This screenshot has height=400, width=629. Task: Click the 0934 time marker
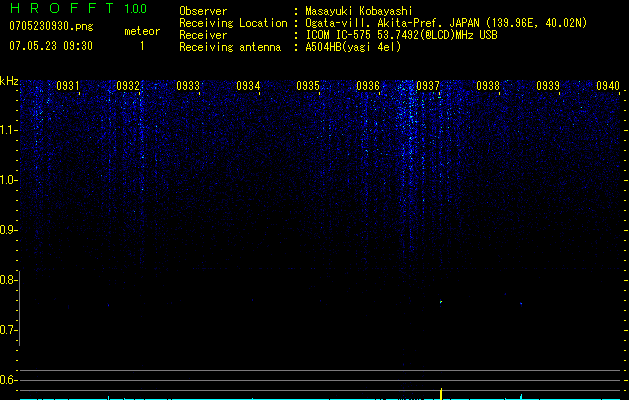coord(248,86)
